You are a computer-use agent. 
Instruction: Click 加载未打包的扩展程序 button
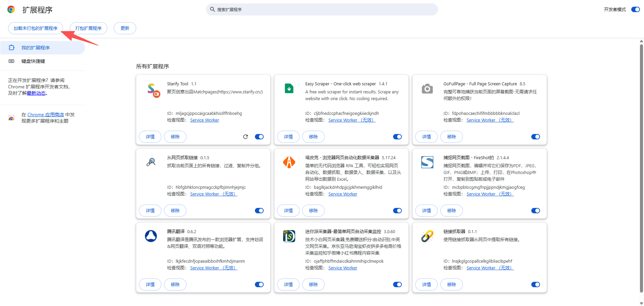click(x=35, y=28)
